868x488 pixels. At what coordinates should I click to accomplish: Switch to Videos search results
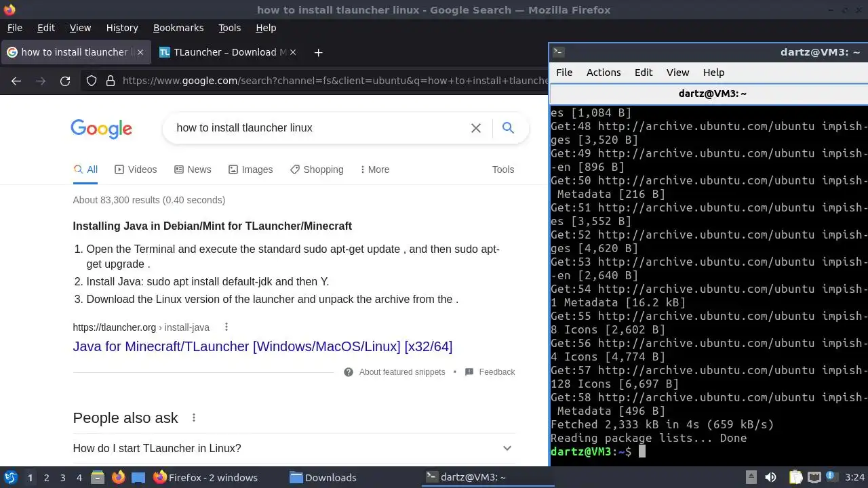click(136, 169)
